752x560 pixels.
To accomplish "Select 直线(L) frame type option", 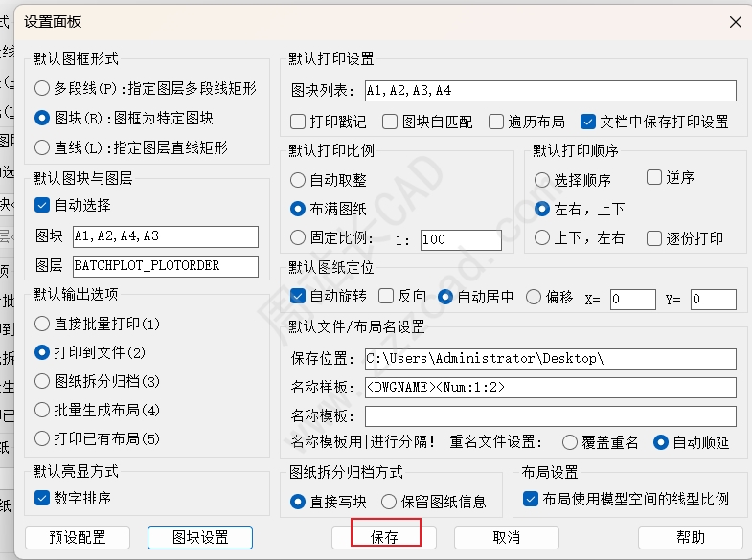I will pos(42,147).
